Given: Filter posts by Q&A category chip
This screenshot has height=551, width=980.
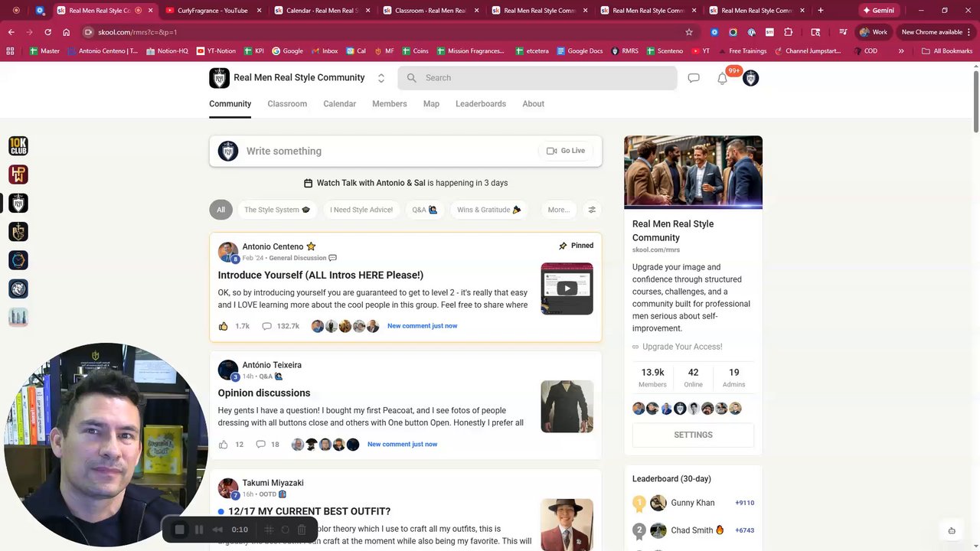Looking at the screenshot, I should pos(425,210).
